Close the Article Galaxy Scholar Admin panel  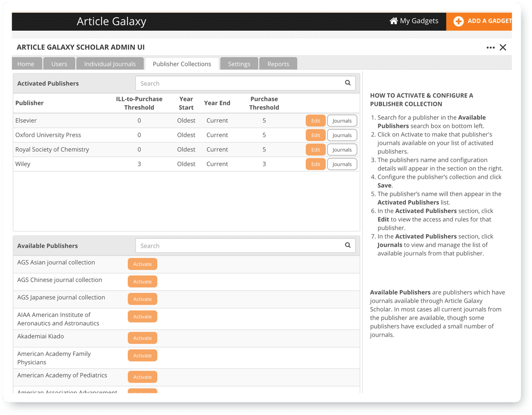tap(503, 47)
